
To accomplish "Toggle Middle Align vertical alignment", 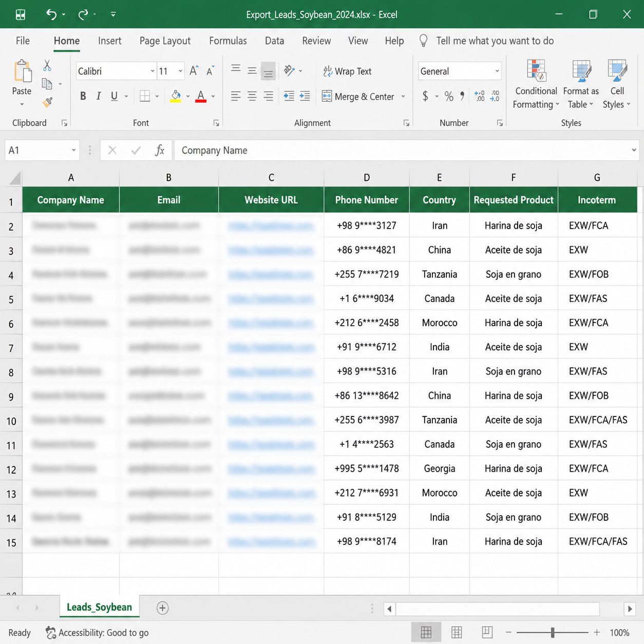I will click(252, 71).
